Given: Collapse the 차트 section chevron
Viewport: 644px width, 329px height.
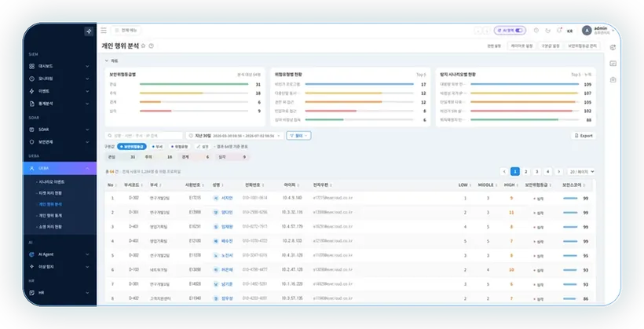Looking at the screenshot, I should coord(107,60).
